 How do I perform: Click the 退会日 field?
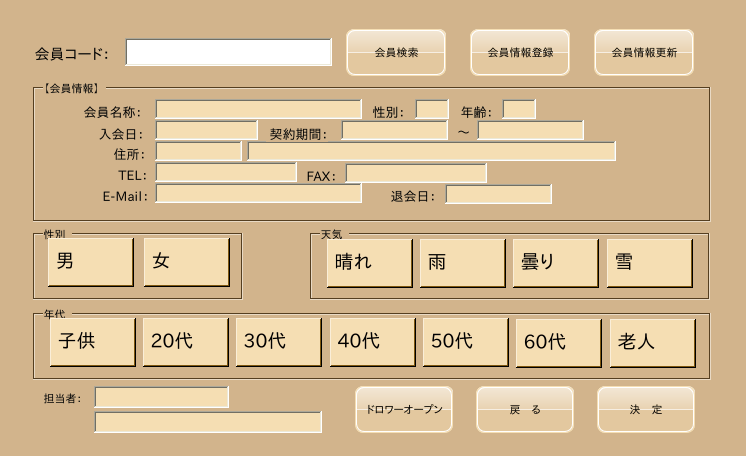pyautogui.click(x=499, y=194)
